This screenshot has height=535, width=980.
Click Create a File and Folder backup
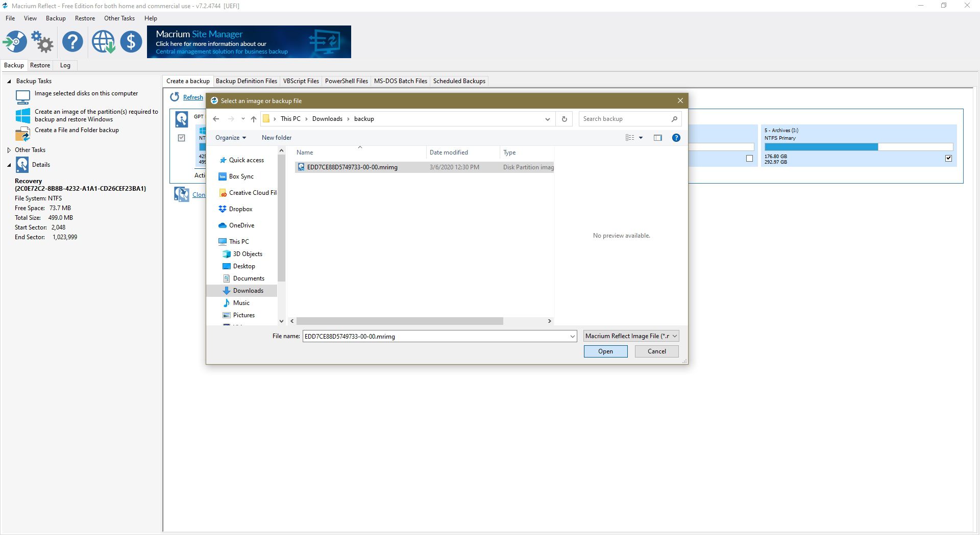tap(77, 130)
